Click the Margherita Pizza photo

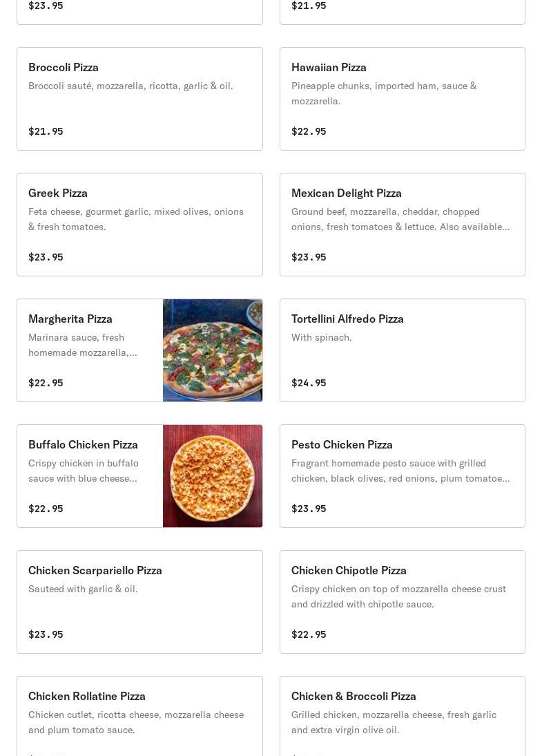[x=213, y=350]
